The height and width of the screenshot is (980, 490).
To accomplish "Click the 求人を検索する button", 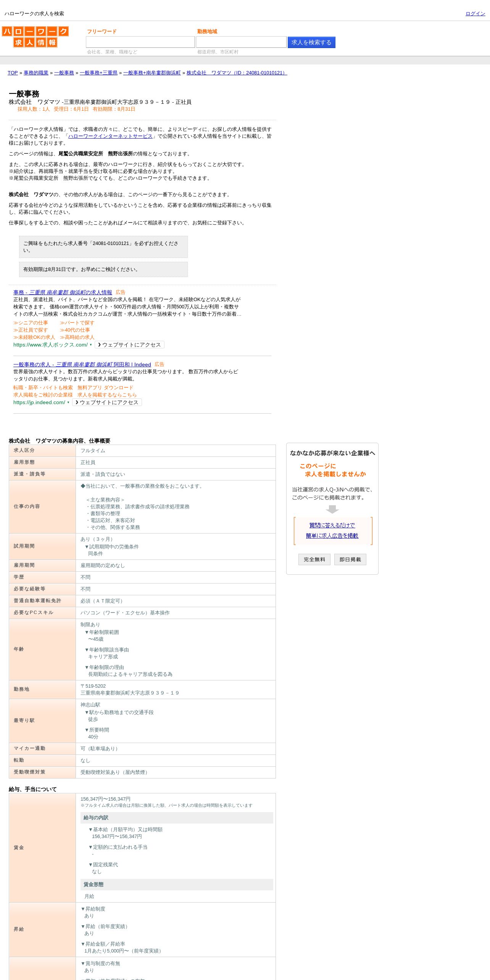I will coord(311,42).
